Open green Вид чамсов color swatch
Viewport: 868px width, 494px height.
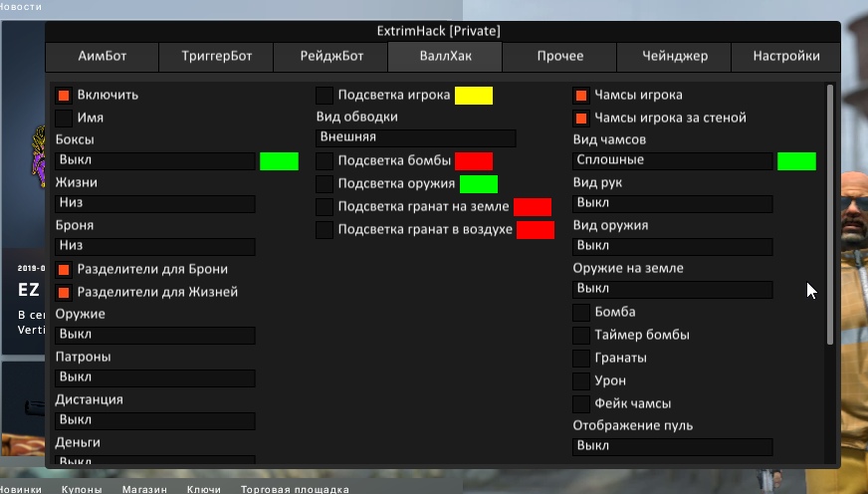click(x=796, y=161)
